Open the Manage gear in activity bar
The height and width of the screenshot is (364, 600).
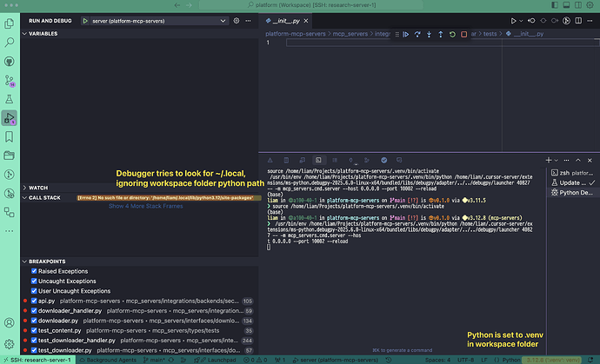click(x=10, y=343)
